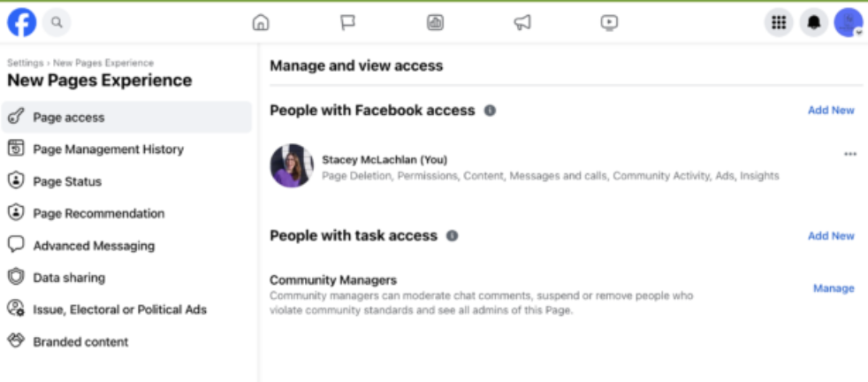Click the Facebook logo icon

point(21,23)
